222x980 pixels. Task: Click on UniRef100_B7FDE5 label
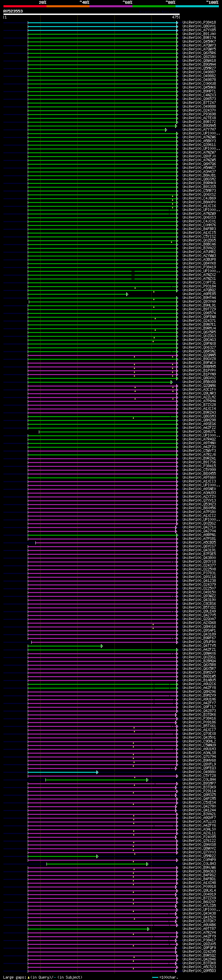click(199, 554)
